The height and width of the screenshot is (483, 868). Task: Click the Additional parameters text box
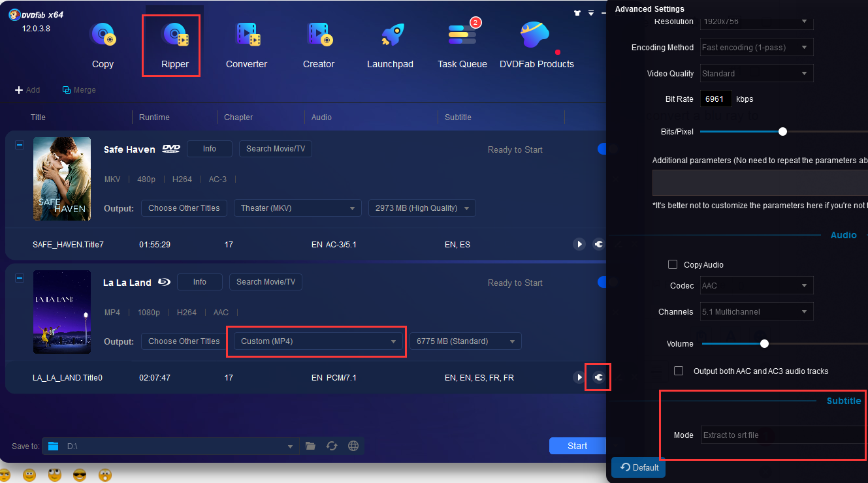pyautogui.click(x=760, y=183)
